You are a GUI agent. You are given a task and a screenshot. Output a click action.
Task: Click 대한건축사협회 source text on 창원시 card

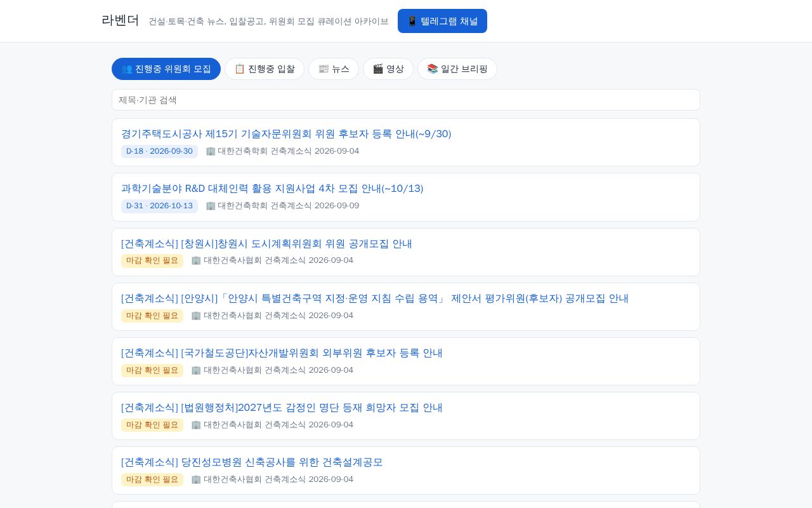point(272,260)
